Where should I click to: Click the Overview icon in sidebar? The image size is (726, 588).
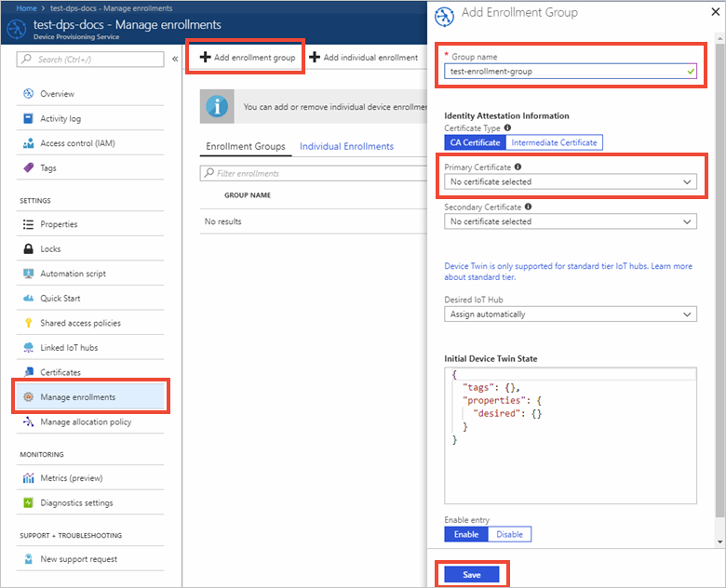[28, 94]
